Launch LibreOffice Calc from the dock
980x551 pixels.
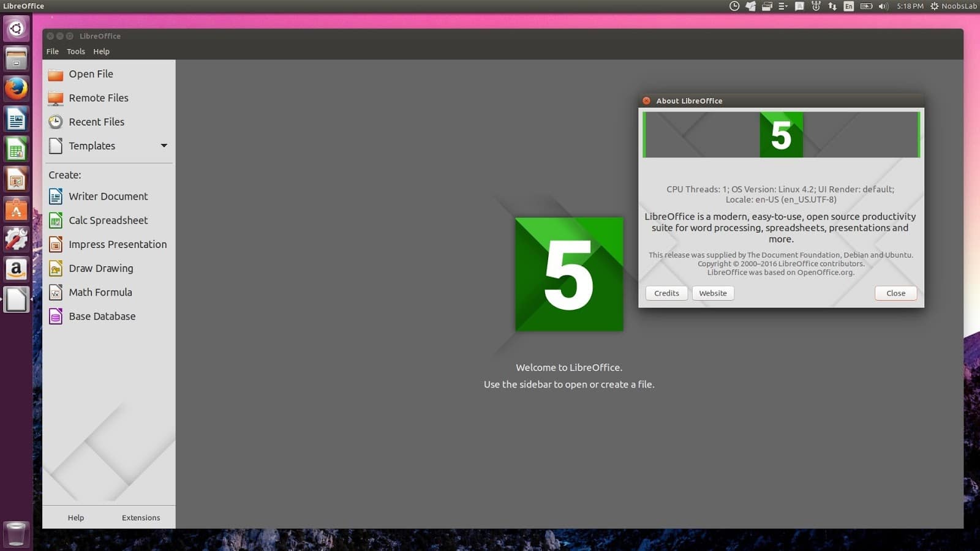17,149
